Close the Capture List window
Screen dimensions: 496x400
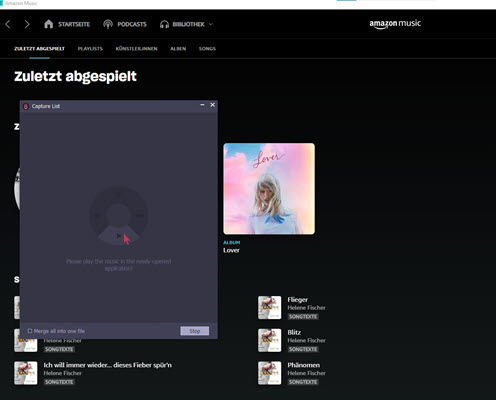pyautogui.click(x=213, y=105)
